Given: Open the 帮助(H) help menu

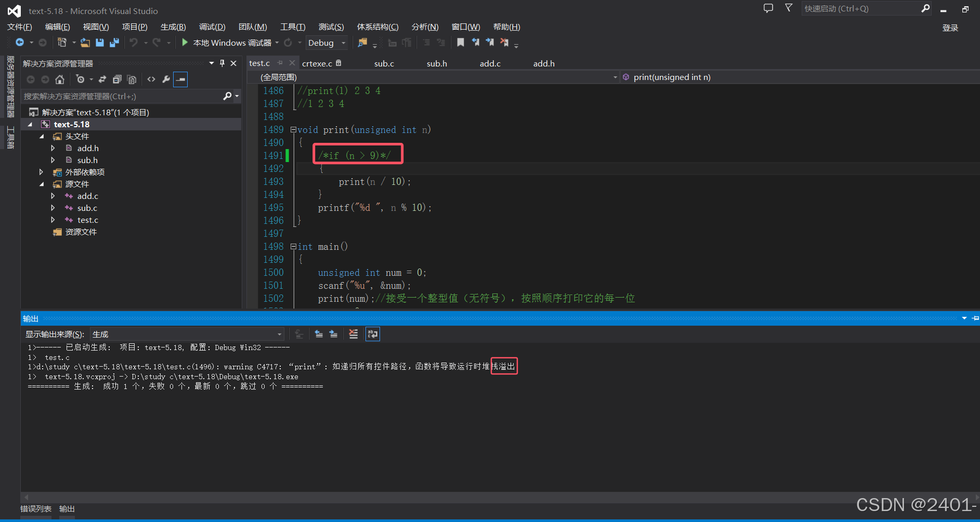Looking at the screenshot, I should click(x=506, y=27).
